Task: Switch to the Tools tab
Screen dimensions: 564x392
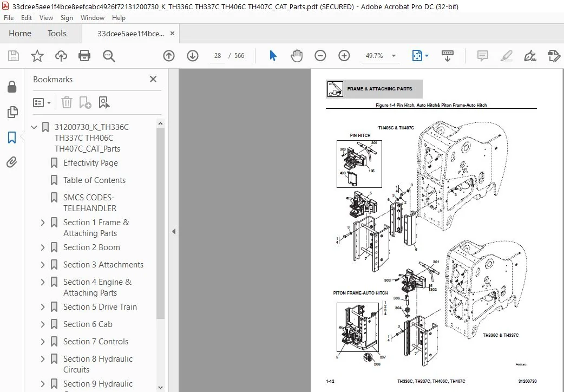Action: pyautogui.click(x=57, y=34)
